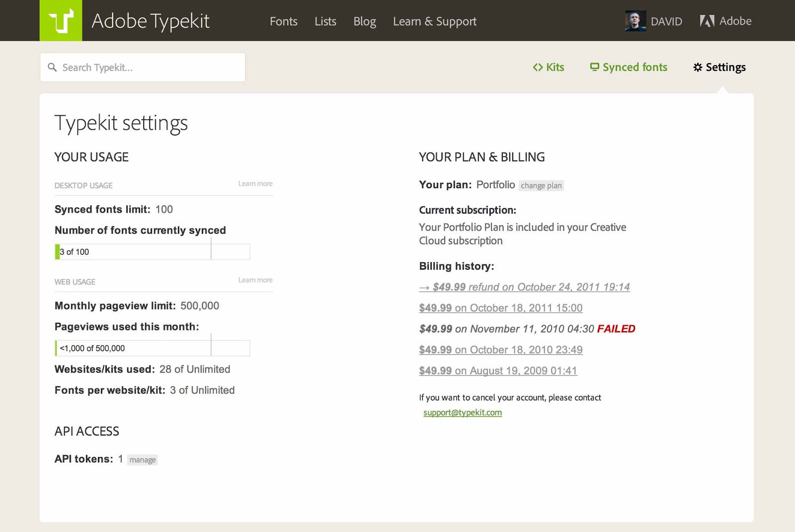
Task: Click the manage API tokens button
Action: [143, 460]
